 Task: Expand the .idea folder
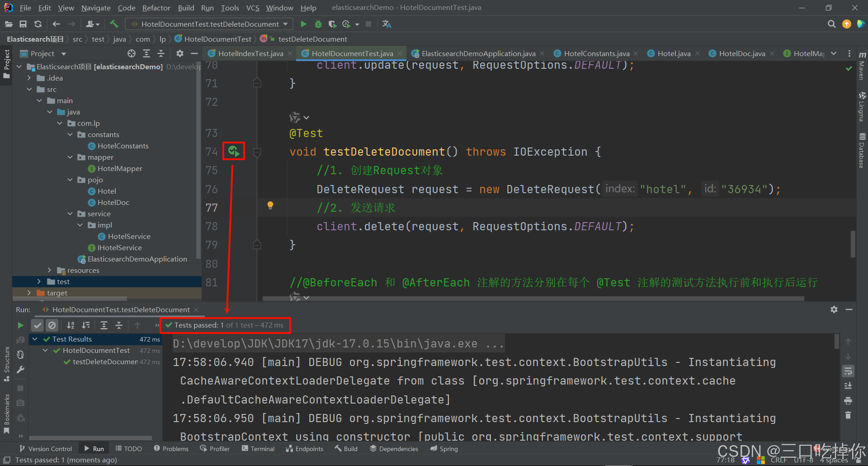pos(29,78)
